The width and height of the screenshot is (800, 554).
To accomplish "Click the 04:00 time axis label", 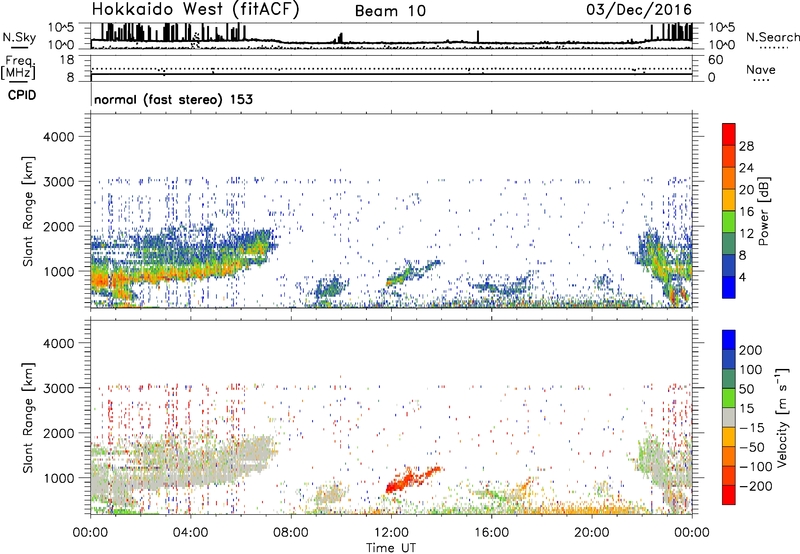I will [191, 533].
